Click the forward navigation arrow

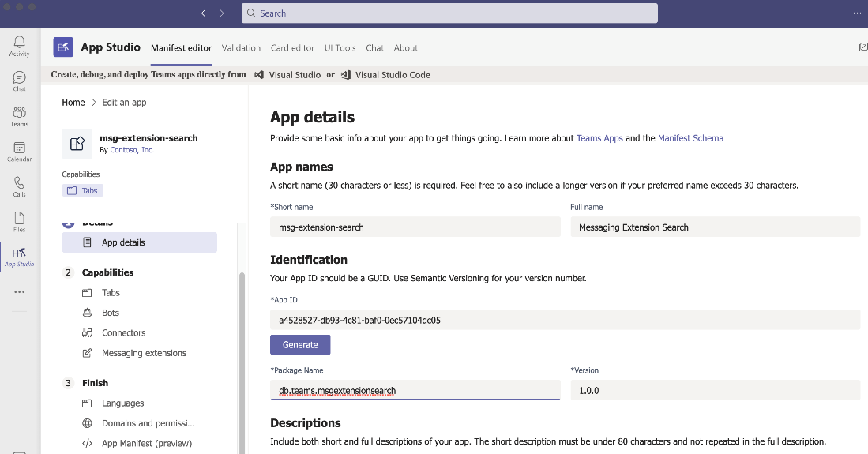pos(221,13)
